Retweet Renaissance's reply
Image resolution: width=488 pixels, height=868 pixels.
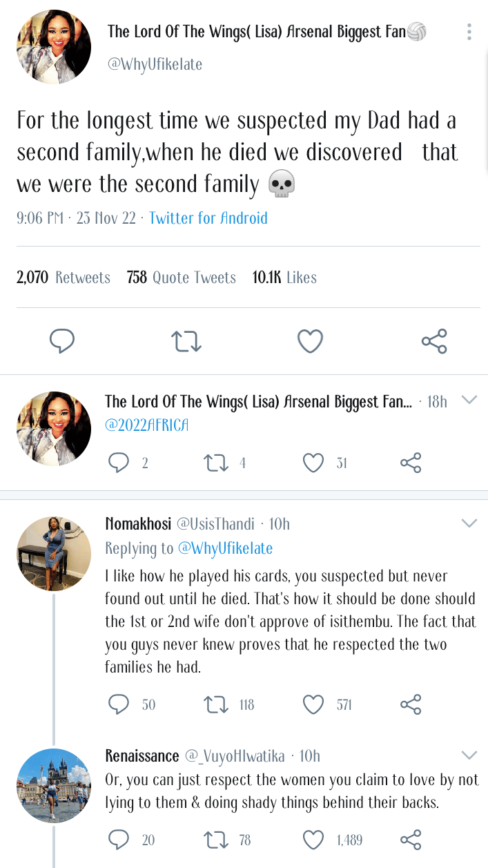coord(217,840)
